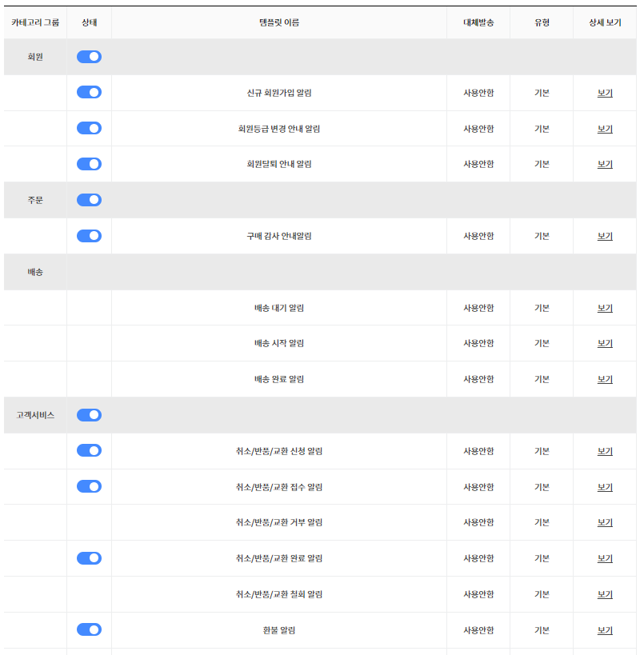Click template name 회원등급 변경 안내 알림
The height and width of the screenshot is (655, 644).
279,129
